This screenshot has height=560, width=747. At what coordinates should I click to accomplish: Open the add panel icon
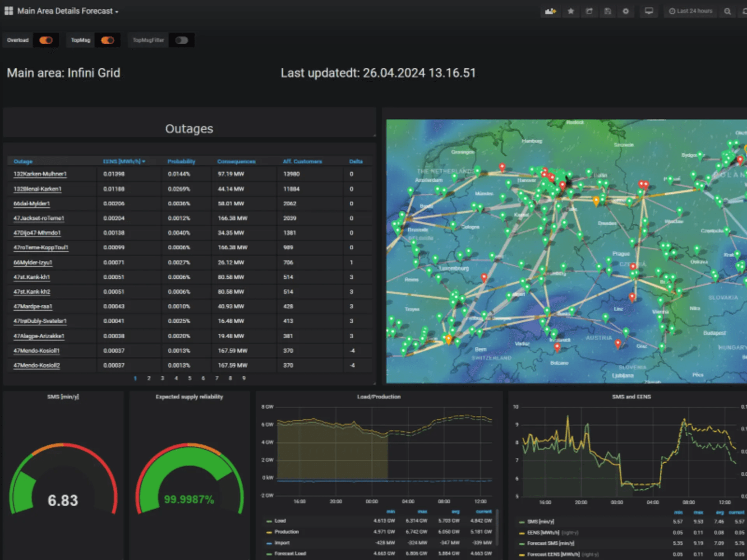[550, 11]
